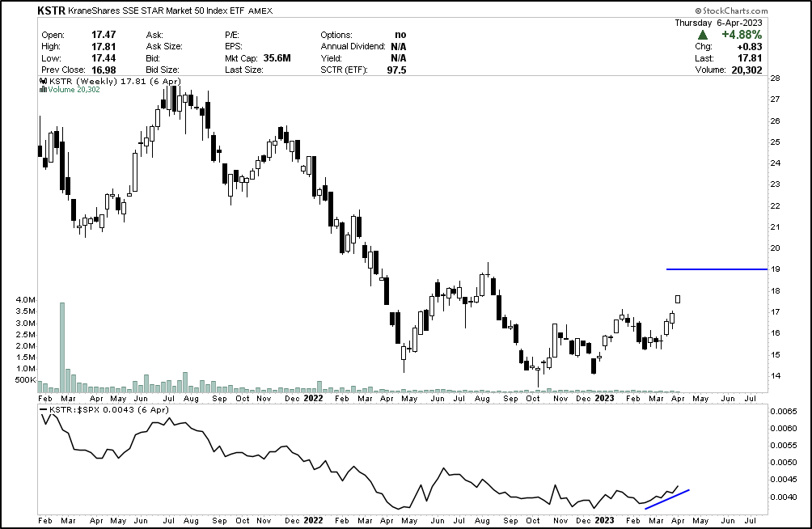Click the Yield: label
The height and width of the screenshot is (529, 812).
click(330, 58)
